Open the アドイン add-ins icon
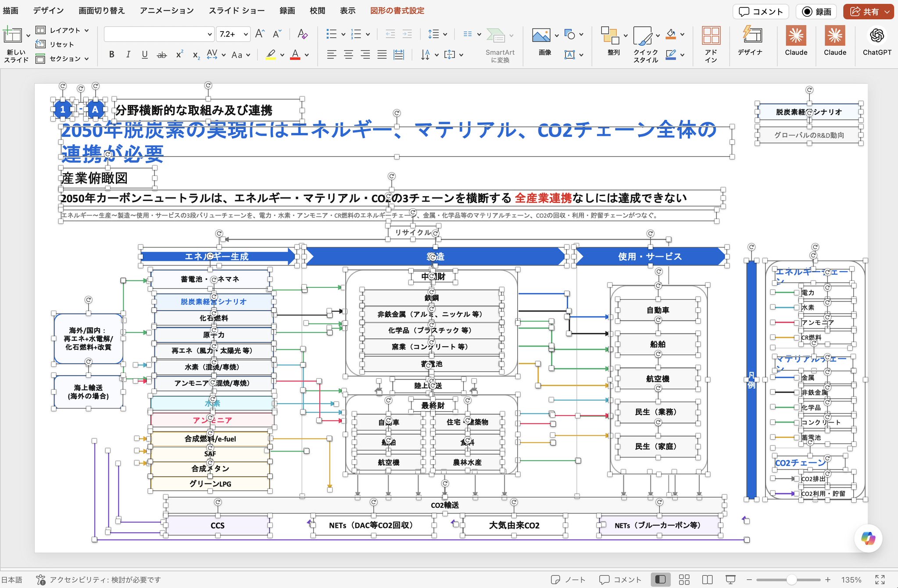 (711, 35)
